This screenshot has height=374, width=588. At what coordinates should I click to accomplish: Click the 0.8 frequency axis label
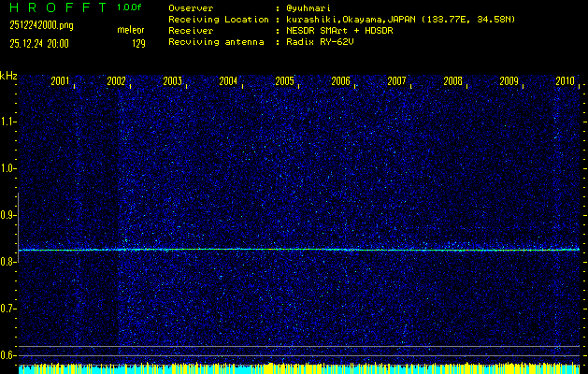pos(8,262)
